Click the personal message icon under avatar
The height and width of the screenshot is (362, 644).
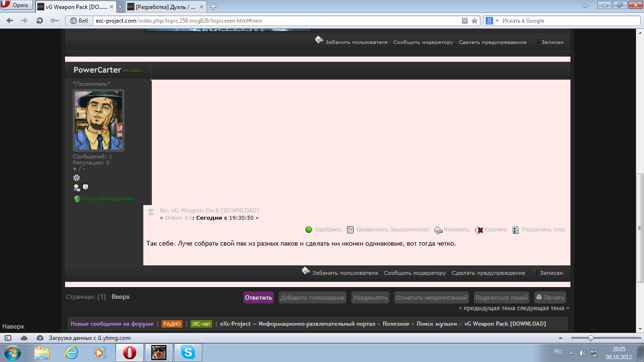click(85, 187)
